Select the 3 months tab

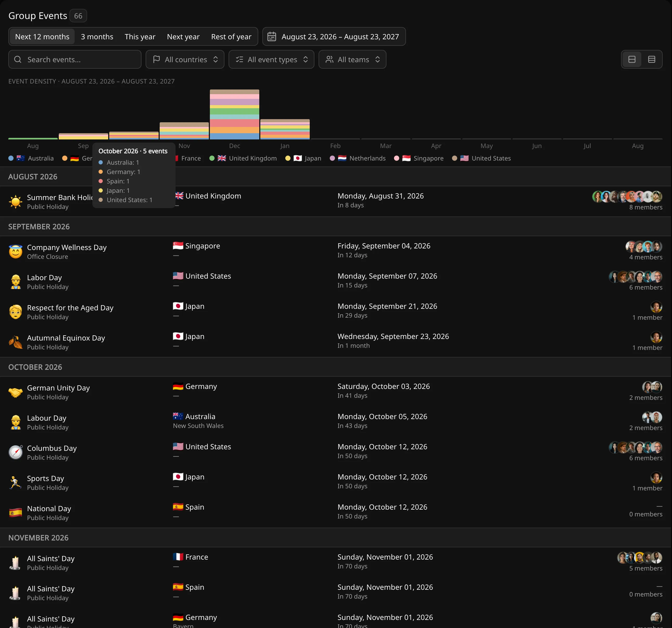(97, 36)
